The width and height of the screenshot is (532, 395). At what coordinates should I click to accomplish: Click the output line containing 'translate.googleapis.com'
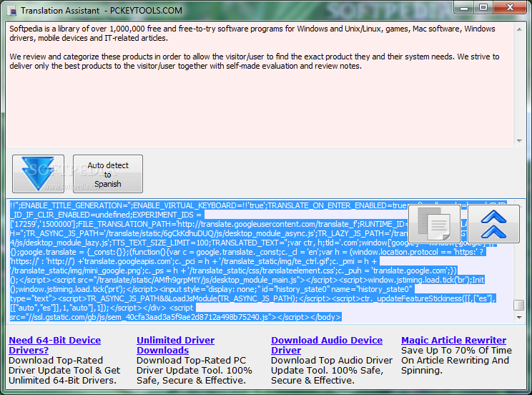click(193, 261)
